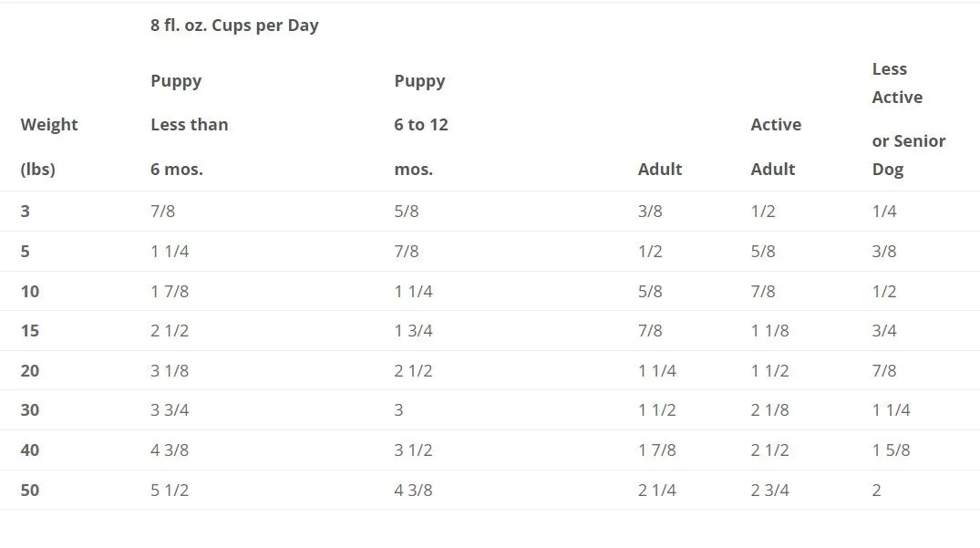The image size is (980, 548).
Task: Click the '8 fl. oz. Cups per Day' heading
Action: pos(234,26)
